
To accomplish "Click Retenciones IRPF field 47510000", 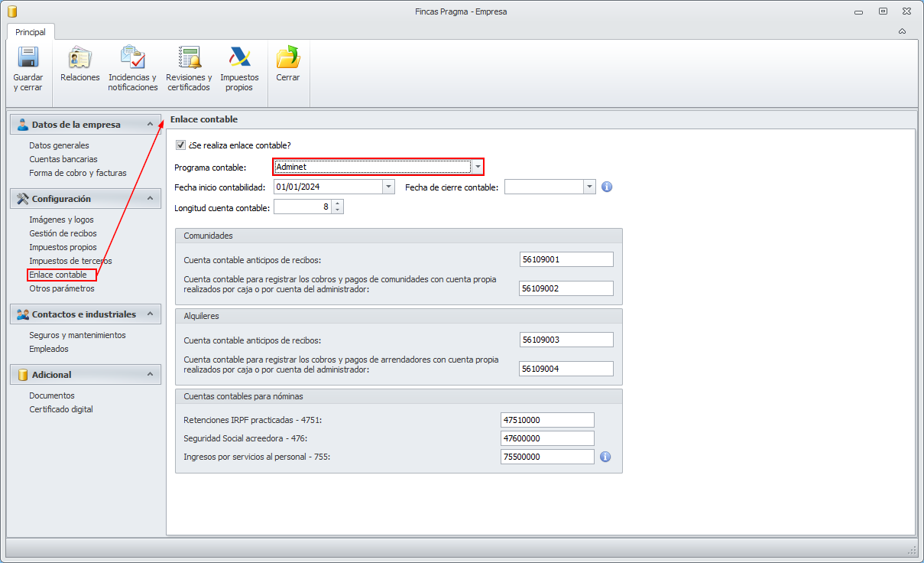I will click(x=547, y=420).
